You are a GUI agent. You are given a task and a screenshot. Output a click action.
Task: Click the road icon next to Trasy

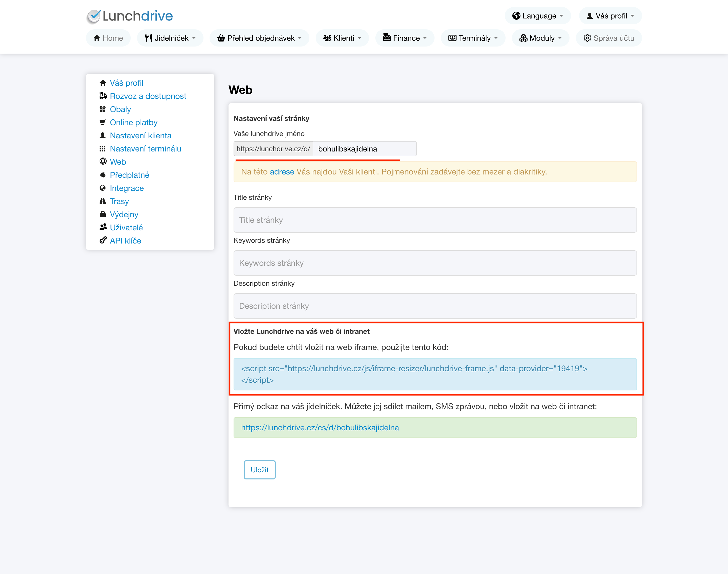point(103,201)
